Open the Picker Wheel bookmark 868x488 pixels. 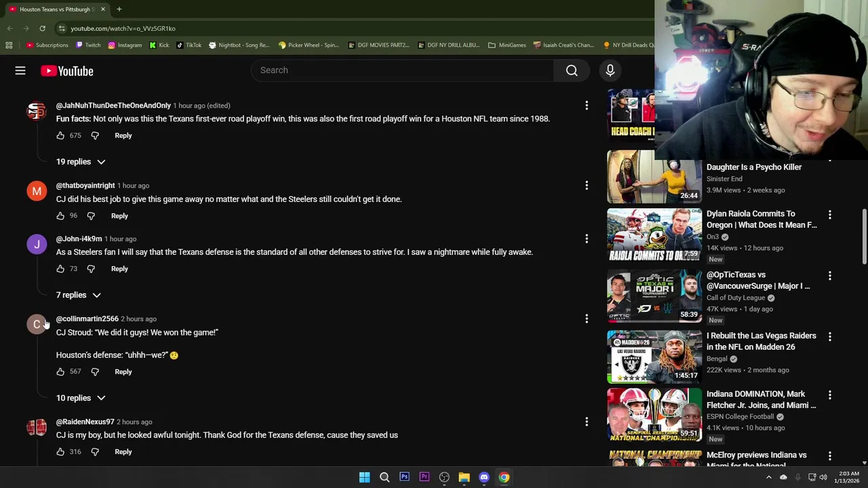(309, 45)
